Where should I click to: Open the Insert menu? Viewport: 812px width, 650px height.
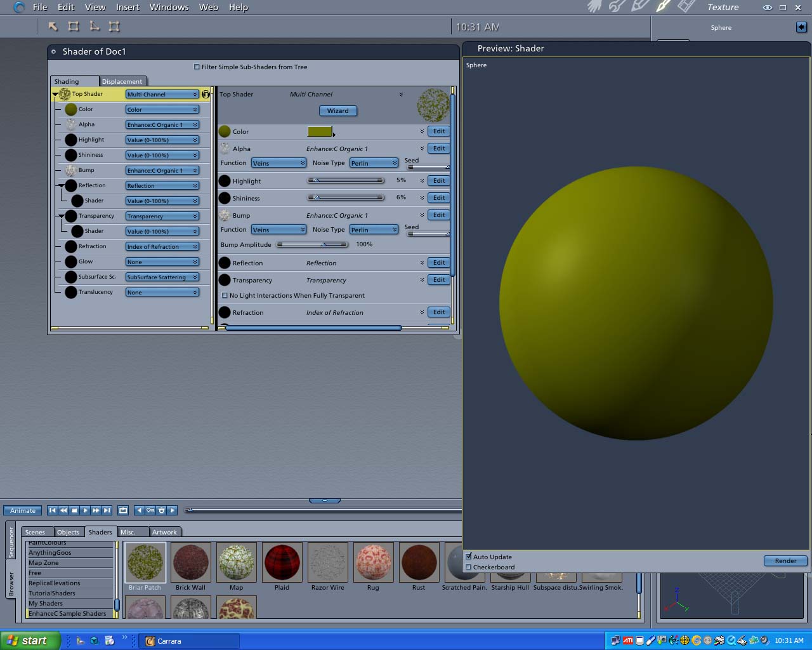pyautogui.click(x=127, y=7)
